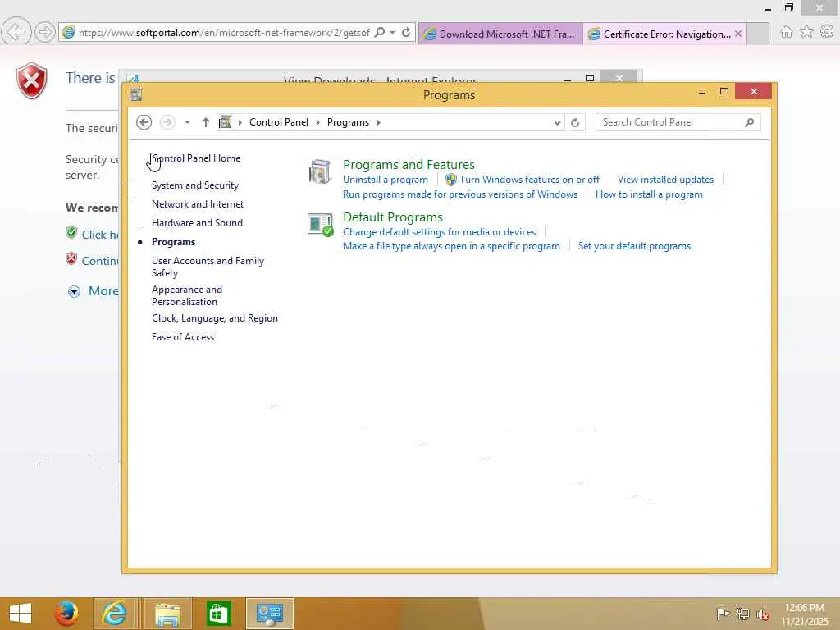The image size is (840, 630).
Task: Open Programs and Features heading
Action: point(409,164)
